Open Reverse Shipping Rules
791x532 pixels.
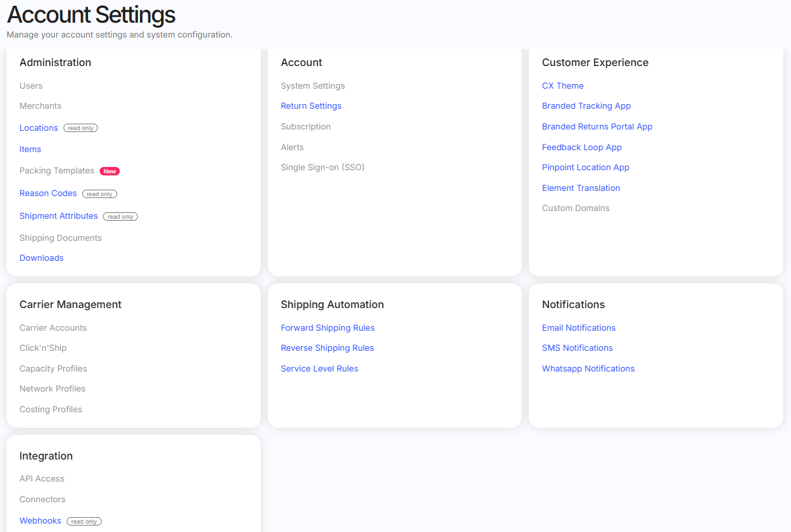328,348
